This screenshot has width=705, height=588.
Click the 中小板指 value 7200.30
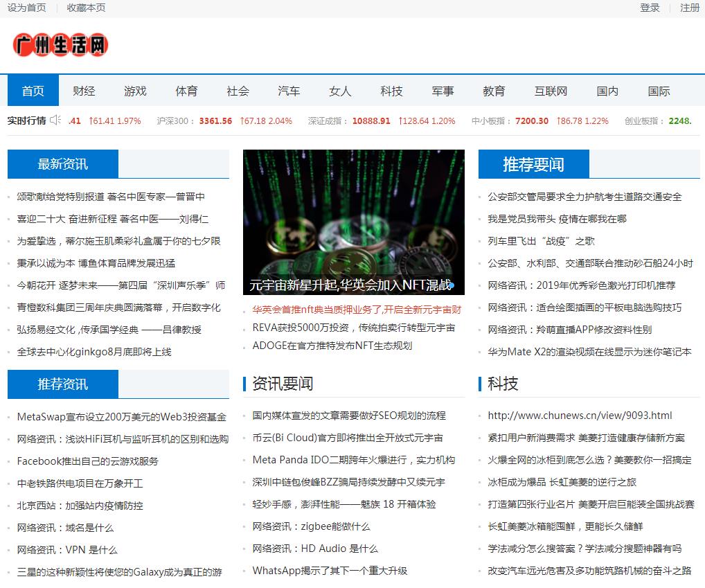pos(532,121)
